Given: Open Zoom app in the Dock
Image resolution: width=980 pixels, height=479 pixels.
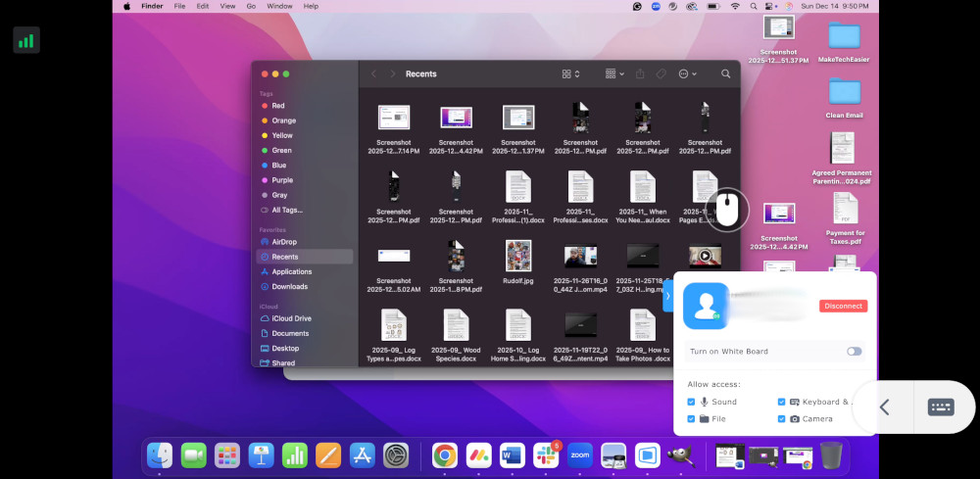Looking at the screenshot, I should [579, 455].
